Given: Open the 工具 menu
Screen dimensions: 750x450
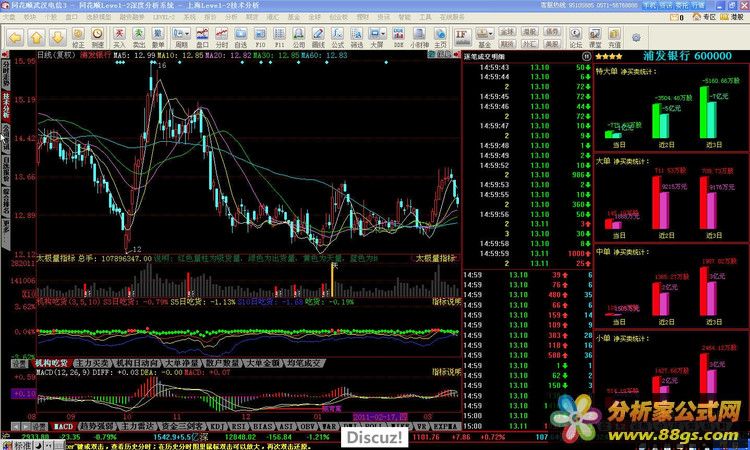Looking at the screenshot, I should click(425, 17).
